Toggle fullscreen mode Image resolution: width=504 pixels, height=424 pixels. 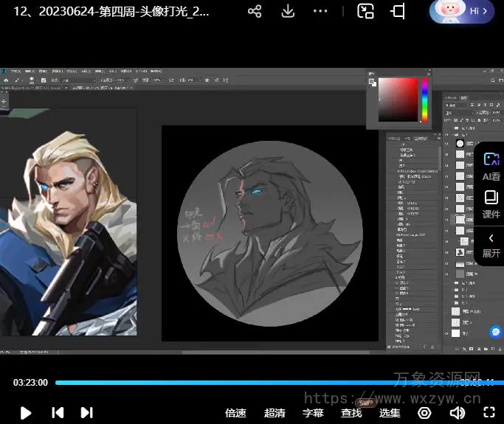[489, 413]
